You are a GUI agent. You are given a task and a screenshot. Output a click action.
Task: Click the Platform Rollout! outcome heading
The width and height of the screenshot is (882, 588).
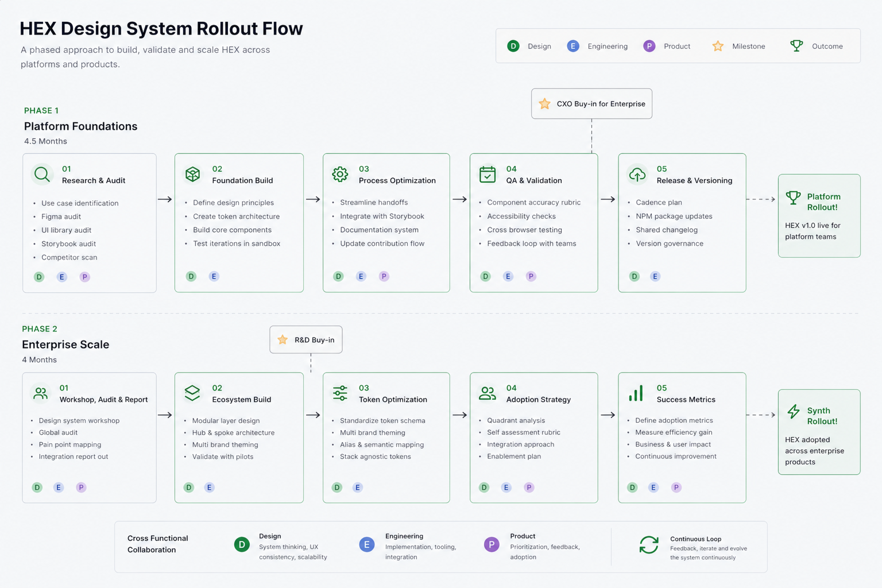point(823,202)
